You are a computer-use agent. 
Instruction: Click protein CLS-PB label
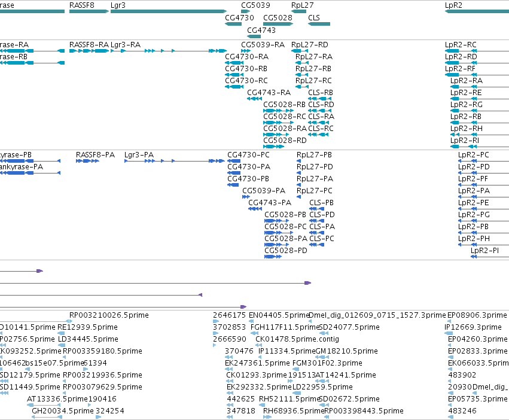pyautogui.click(x=321, y=203)
